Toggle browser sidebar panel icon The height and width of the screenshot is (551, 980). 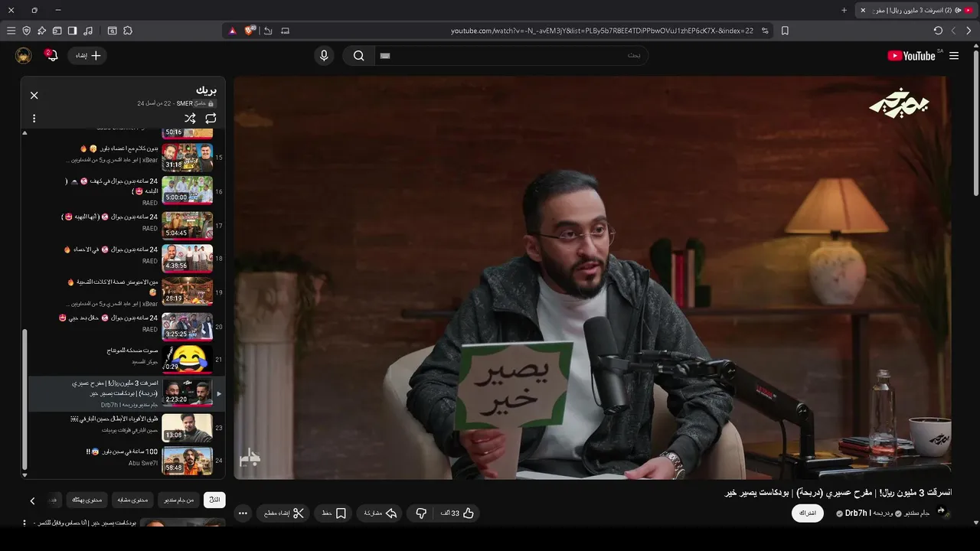click(72, 31)
